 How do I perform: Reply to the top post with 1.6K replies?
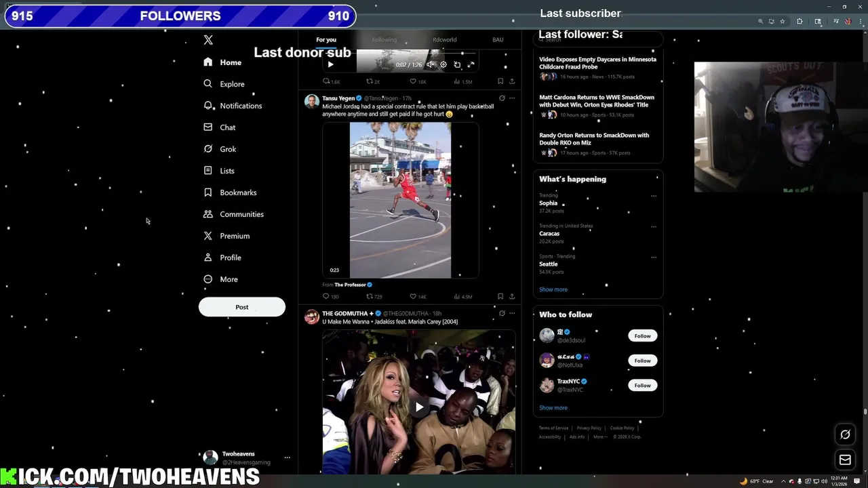331,81
